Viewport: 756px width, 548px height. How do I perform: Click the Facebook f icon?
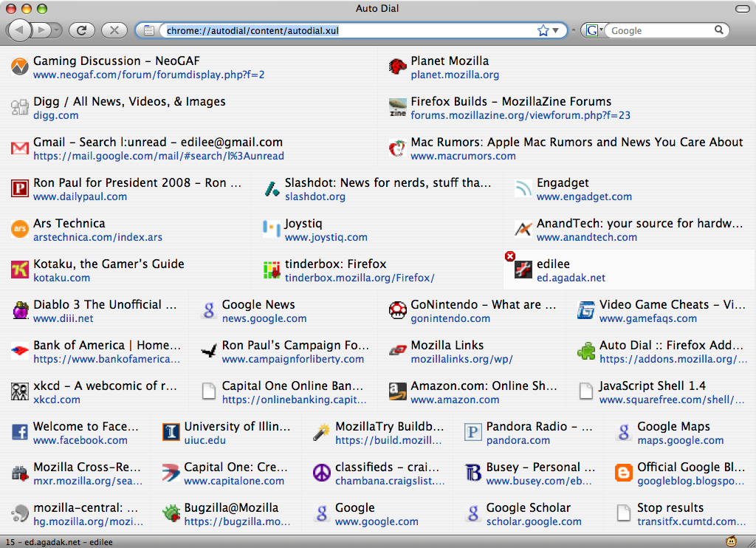click(20, 432)
